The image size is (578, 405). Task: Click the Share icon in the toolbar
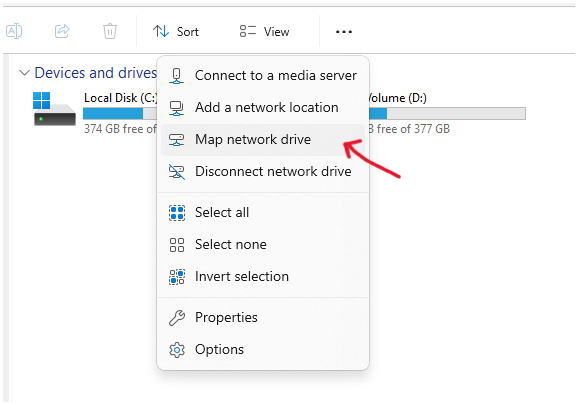62,31
